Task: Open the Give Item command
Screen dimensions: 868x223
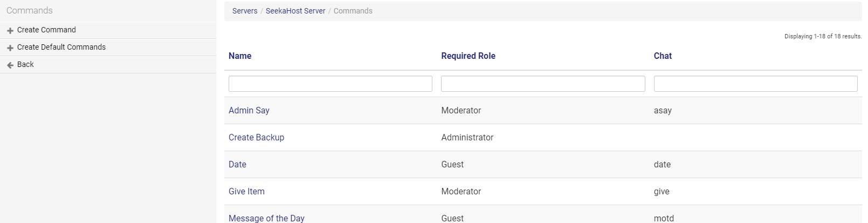Action: 246,191
